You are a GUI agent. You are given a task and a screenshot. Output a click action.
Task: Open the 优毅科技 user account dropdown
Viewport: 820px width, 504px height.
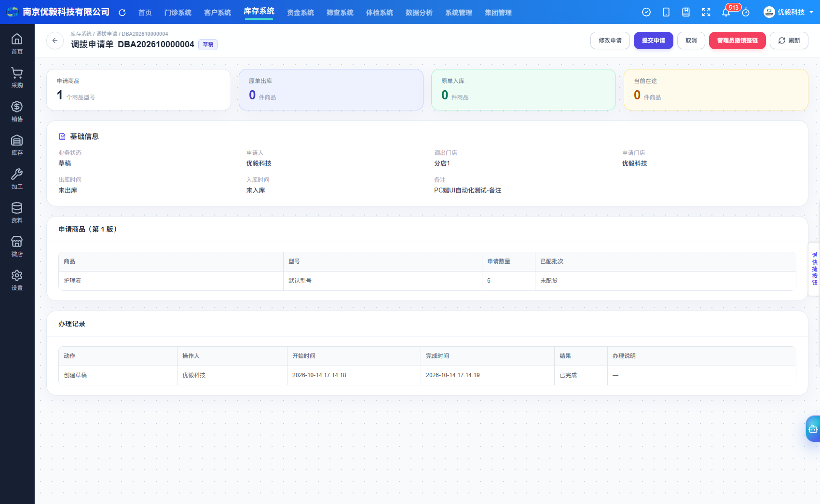[x=788, y=12]
